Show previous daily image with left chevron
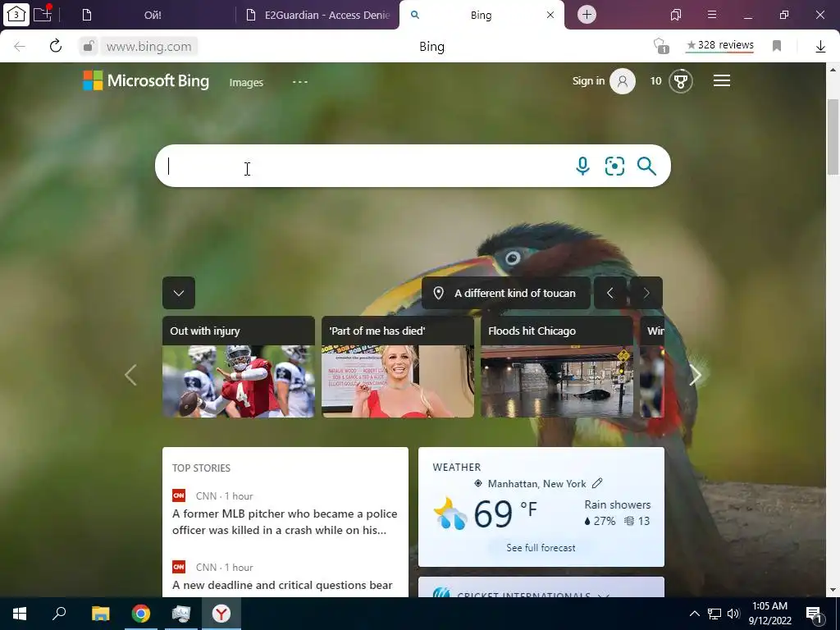The width and height of the screenshot is (840, 630). tap(609, 293)
